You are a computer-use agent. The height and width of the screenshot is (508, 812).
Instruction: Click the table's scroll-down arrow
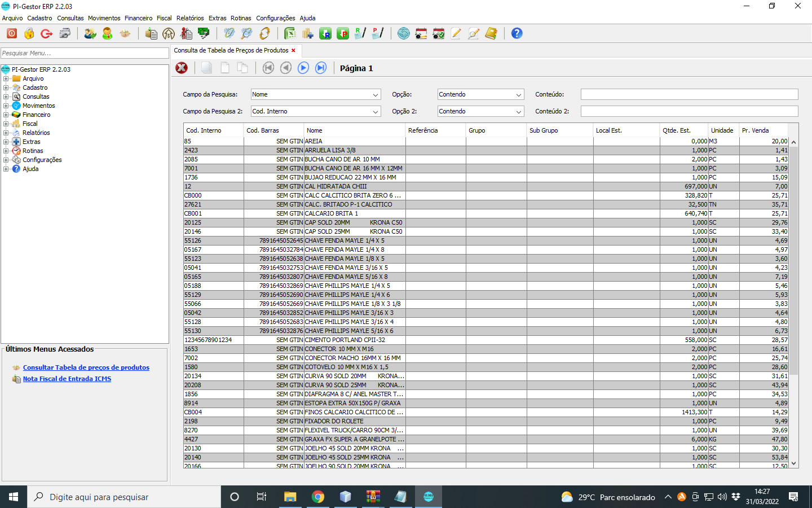(794, 463)
